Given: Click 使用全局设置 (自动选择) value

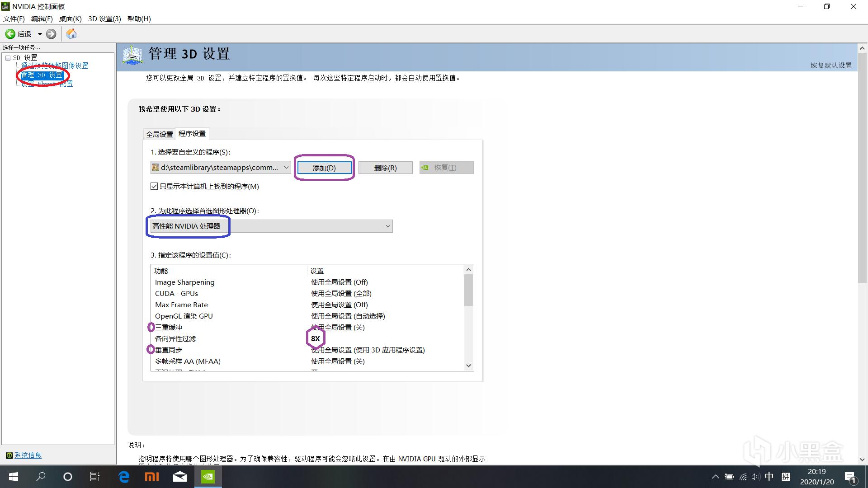Looking at the screenshot, I should click(x=348, y=316).
